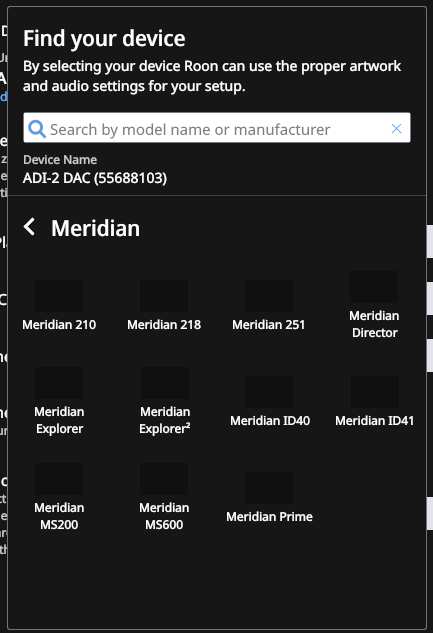Go back from the Meridian list
Screen dimensions: 433x633
(29, 227)
